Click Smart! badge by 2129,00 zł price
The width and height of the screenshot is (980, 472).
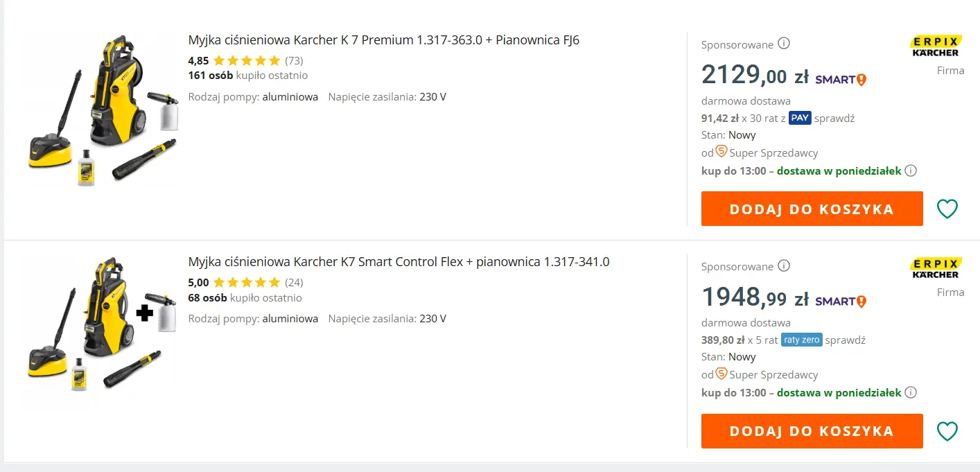point(841,80)
